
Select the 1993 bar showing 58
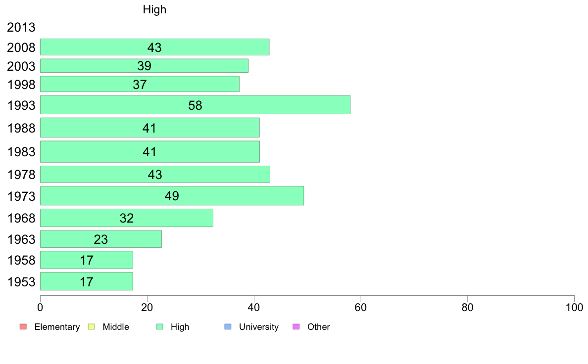point(196,105)
